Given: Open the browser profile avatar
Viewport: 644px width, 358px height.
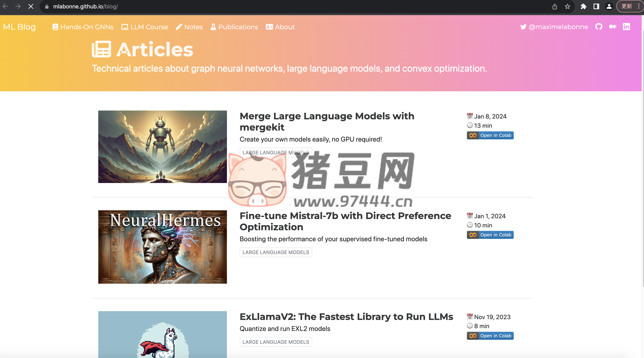Looking at the screenshot, I should click(x=609, y=6).
